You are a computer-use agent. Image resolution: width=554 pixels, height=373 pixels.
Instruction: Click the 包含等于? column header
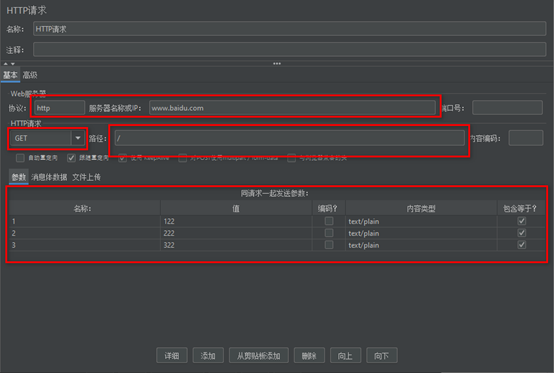tap(521, 208)
